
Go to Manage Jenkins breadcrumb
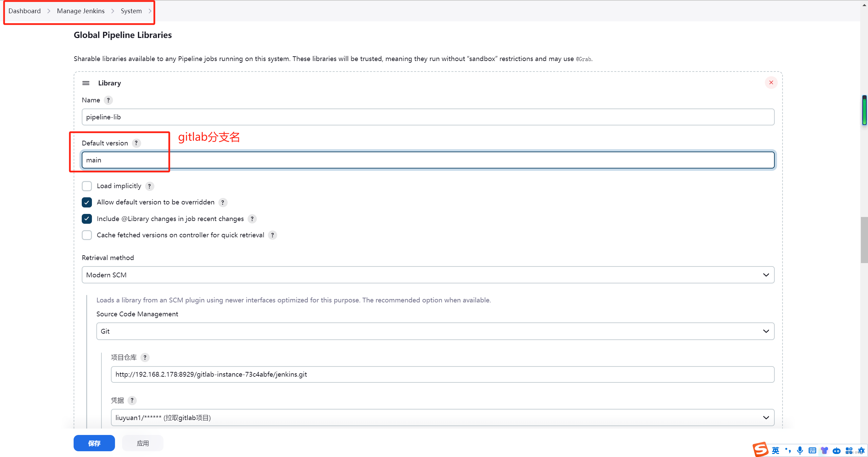tap(81, 11)
